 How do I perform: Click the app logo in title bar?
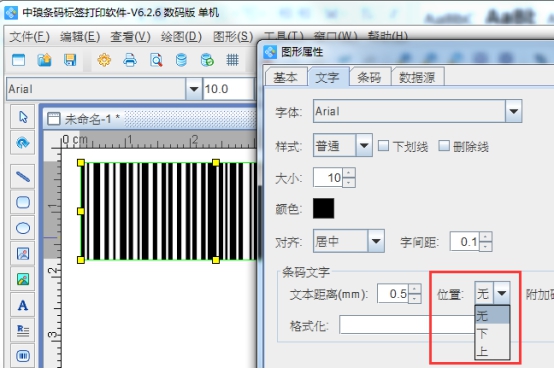point(11,13)
